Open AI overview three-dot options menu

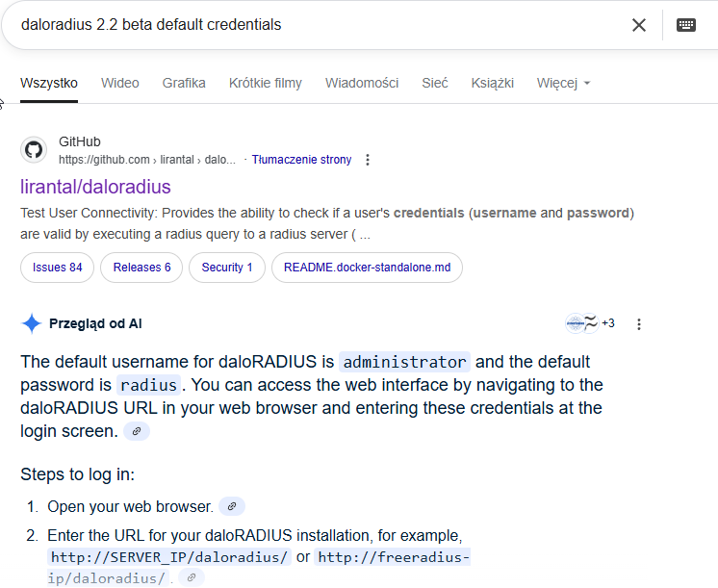[639, 324]
